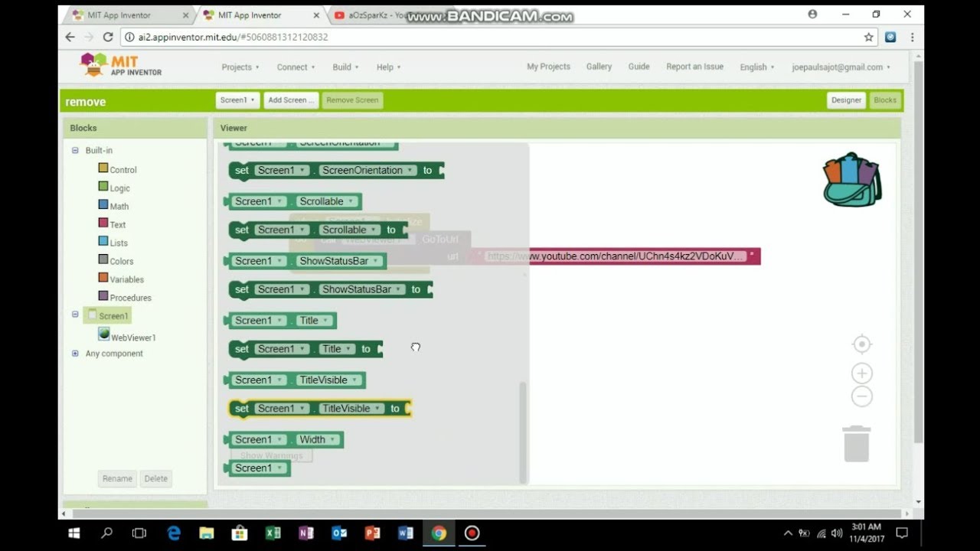
Task: Launch Microsoft Edge from the taskbar
Action: point(174,533)
